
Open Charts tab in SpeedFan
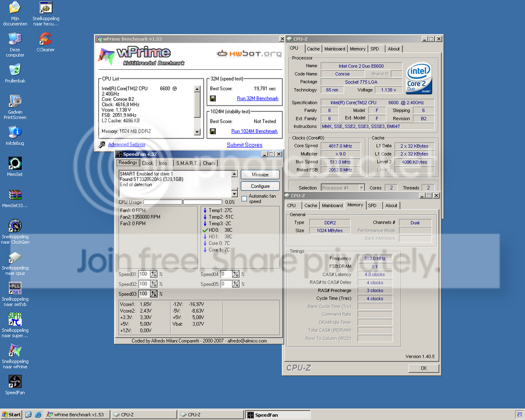point(209,163)
